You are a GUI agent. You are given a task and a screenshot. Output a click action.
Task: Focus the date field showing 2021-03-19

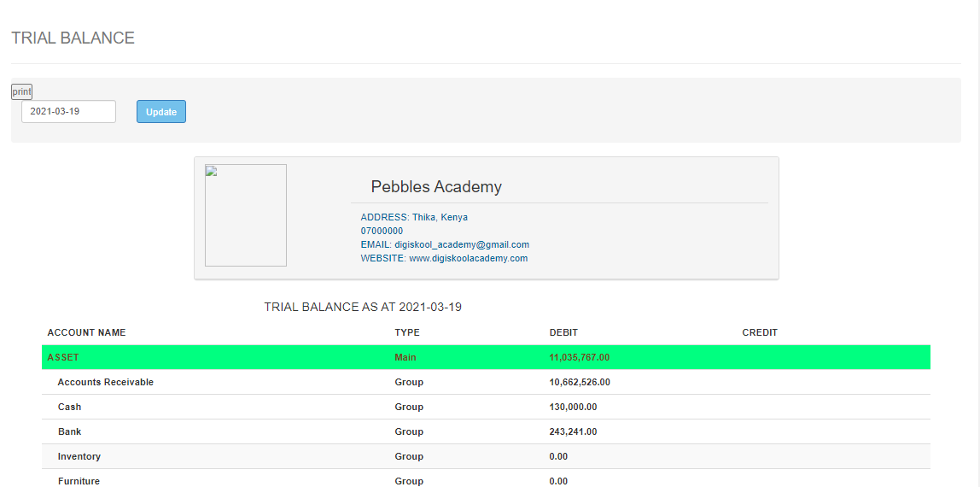68,112
